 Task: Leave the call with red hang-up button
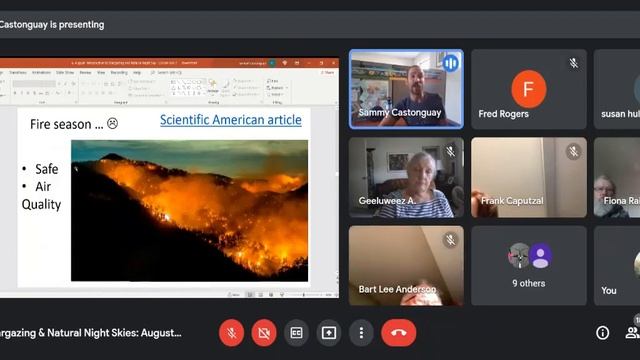[x=399, y=333]
